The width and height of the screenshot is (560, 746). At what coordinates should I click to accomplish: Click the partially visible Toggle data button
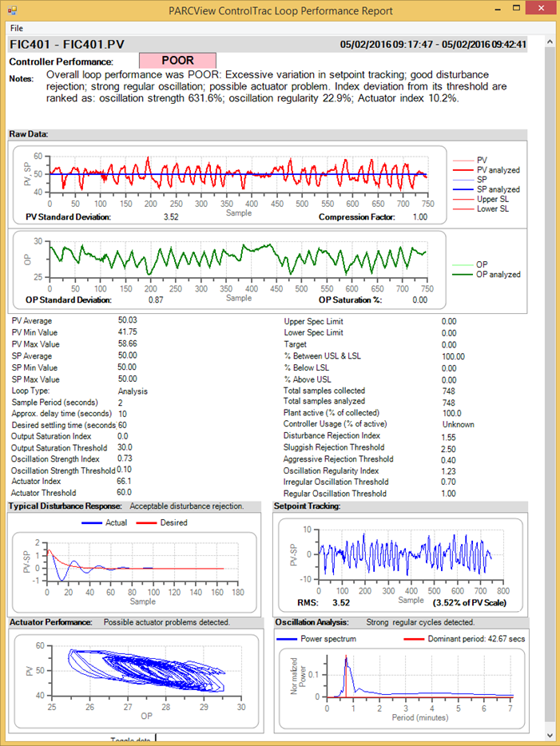pyautogui.click(x=130, y=740)
